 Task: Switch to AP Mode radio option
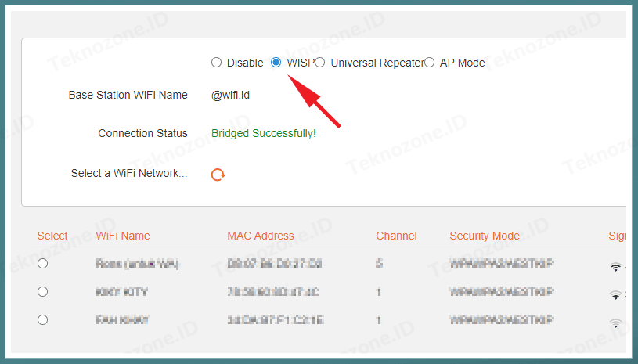point(429,63)
